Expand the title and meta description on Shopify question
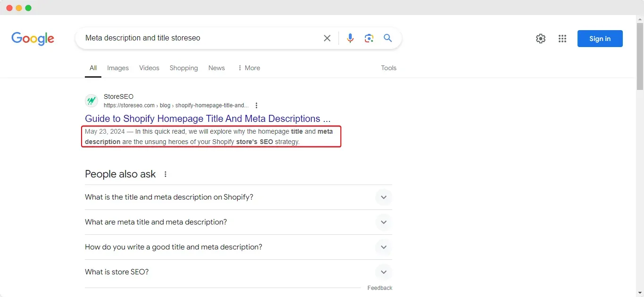 [x=239, y=197]
